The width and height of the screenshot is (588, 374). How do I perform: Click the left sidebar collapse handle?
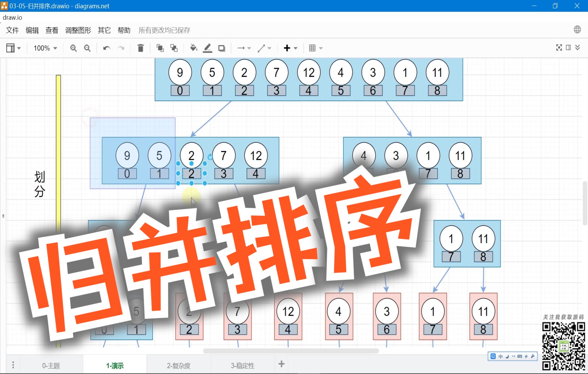click(x=3, y=216)
